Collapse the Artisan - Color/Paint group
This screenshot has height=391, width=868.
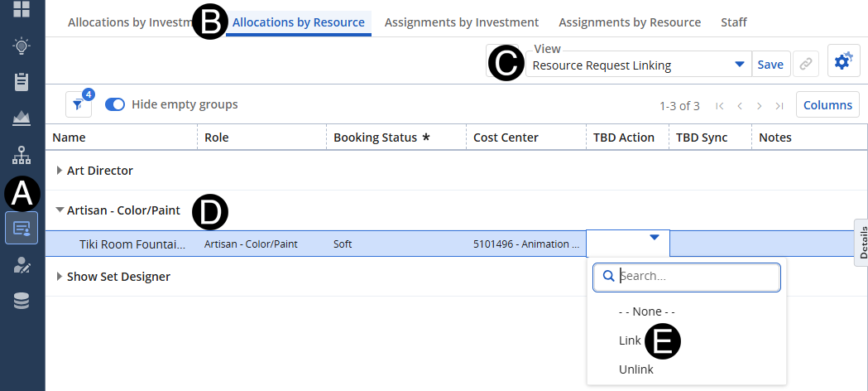point(59,210)
